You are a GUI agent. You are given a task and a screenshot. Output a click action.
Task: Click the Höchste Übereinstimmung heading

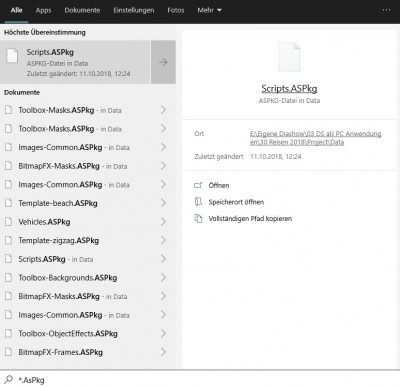[45, 32]
